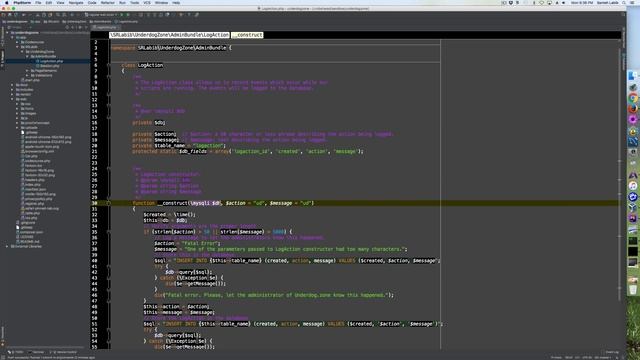Open Firefox from the Dock
The height and width of the screenshot is (360, 640).
[633, 109]
